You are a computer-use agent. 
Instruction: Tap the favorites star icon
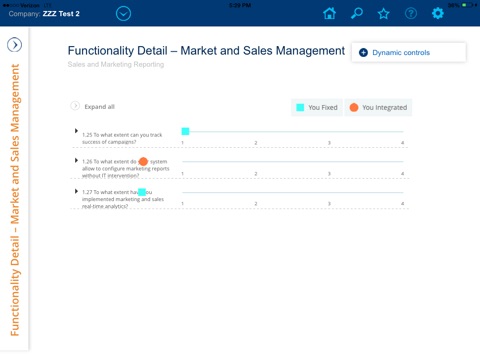point(384,14)
